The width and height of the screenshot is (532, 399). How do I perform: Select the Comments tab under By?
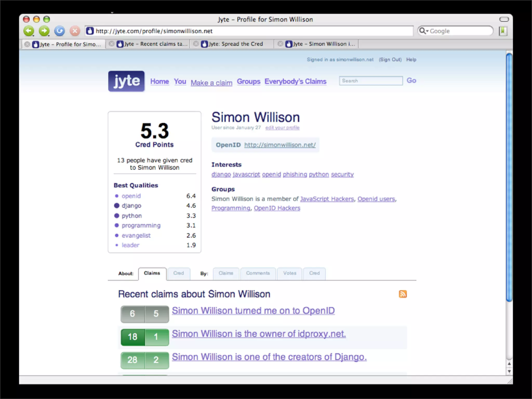258,273
